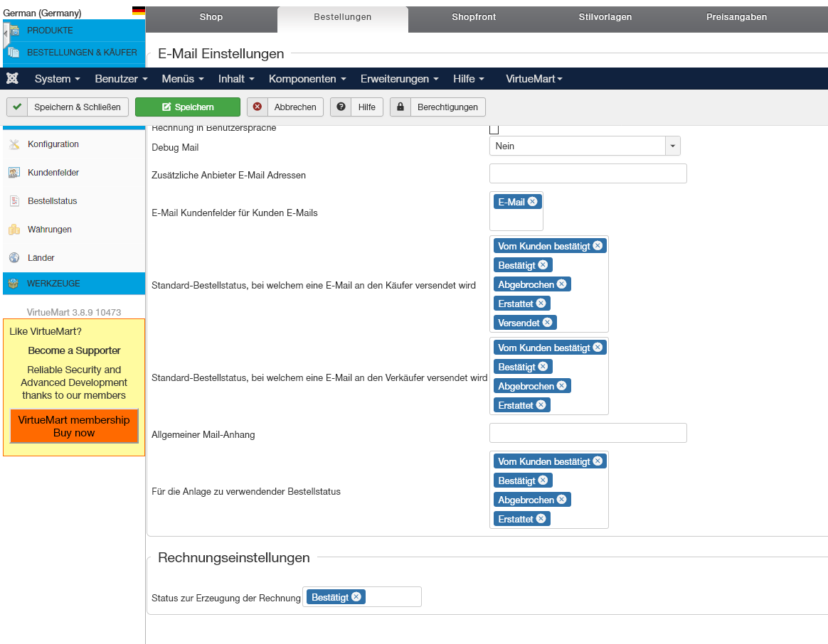The height and width of the screenshot is (644, 828).
Task: Click the Länder globe icon
Action: tap(14, 258)
